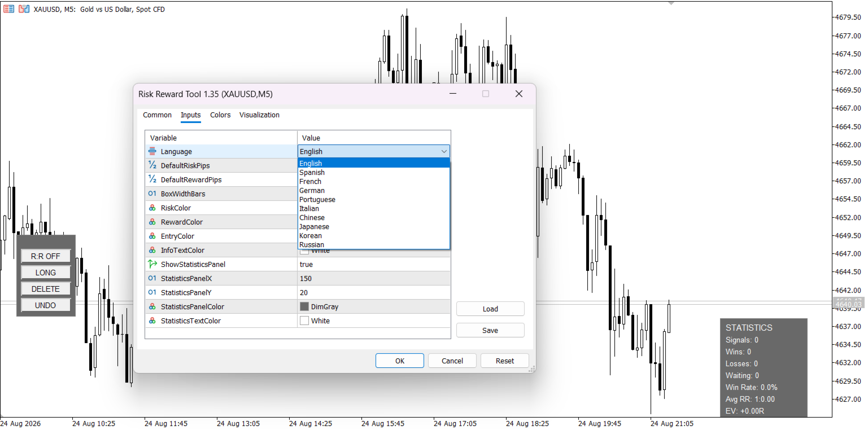Click the InfoTextColor row color icon
Image resolution: width=868 pixels, height=430 pixels.
pos(152,250)
